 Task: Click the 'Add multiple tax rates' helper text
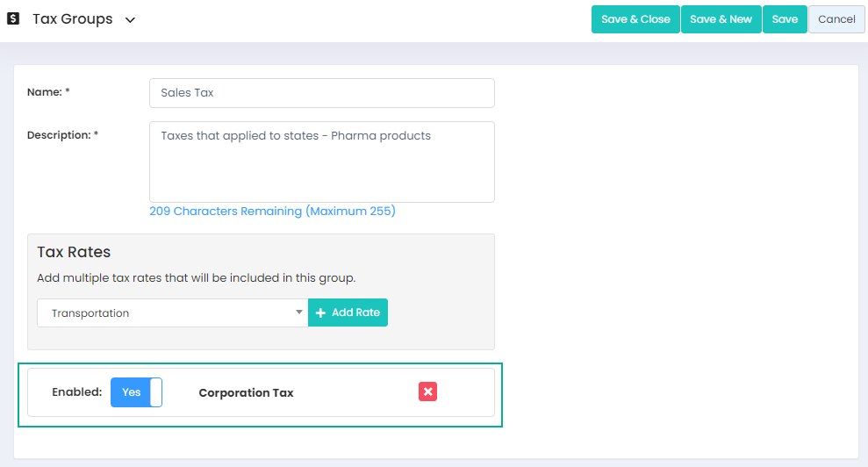(196, 278)
